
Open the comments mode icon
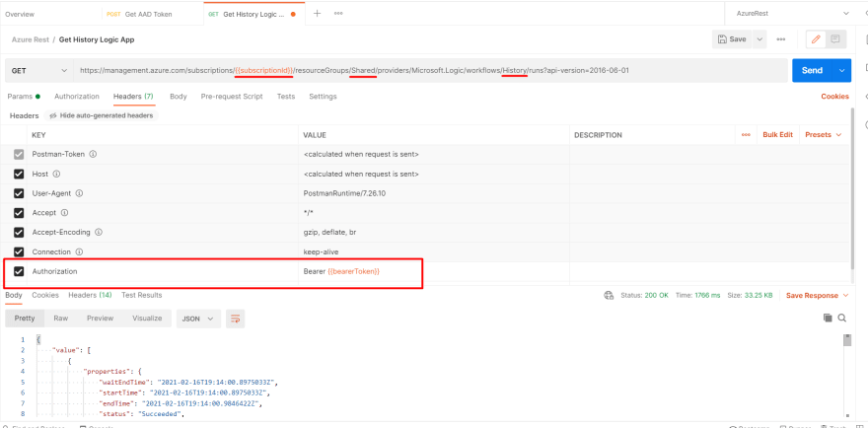click(835, 39)
